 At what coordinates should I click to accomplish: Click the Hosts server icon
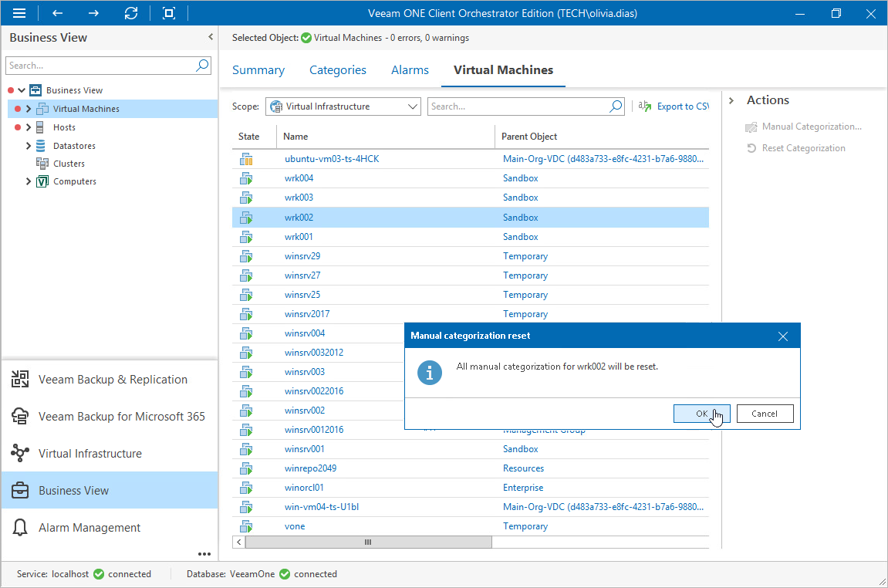(40, 127)
